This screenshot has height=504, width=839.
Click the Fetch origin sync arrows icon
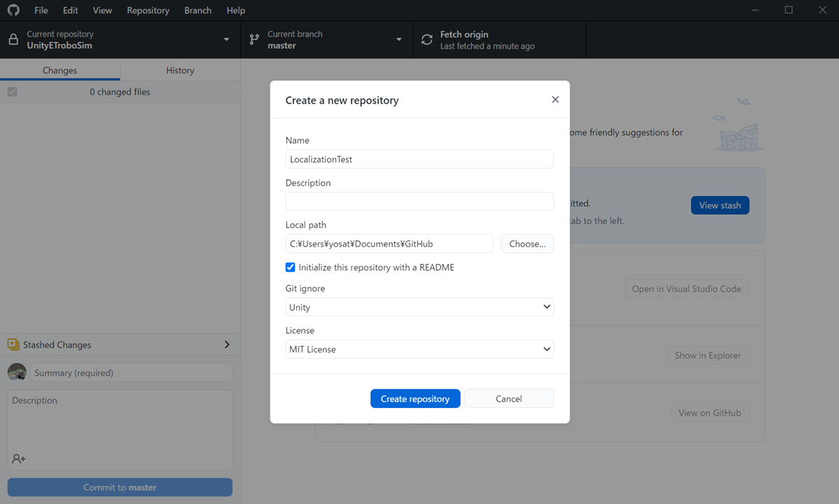click(427, 39)
